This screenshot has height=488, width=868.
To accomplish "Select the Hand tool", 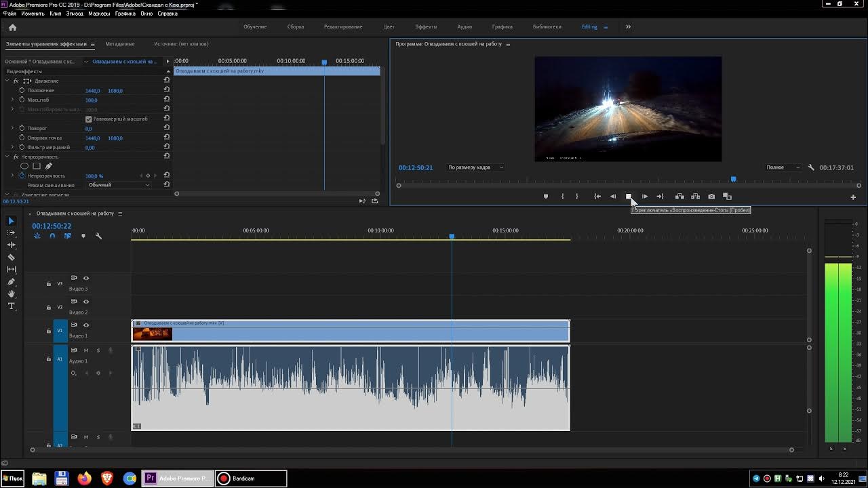I will pos(11,293).
